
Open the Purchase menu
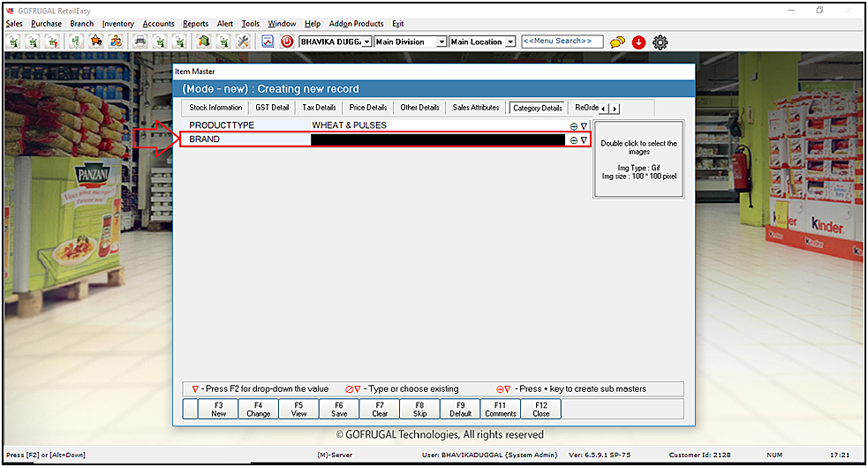pos(47,24)
